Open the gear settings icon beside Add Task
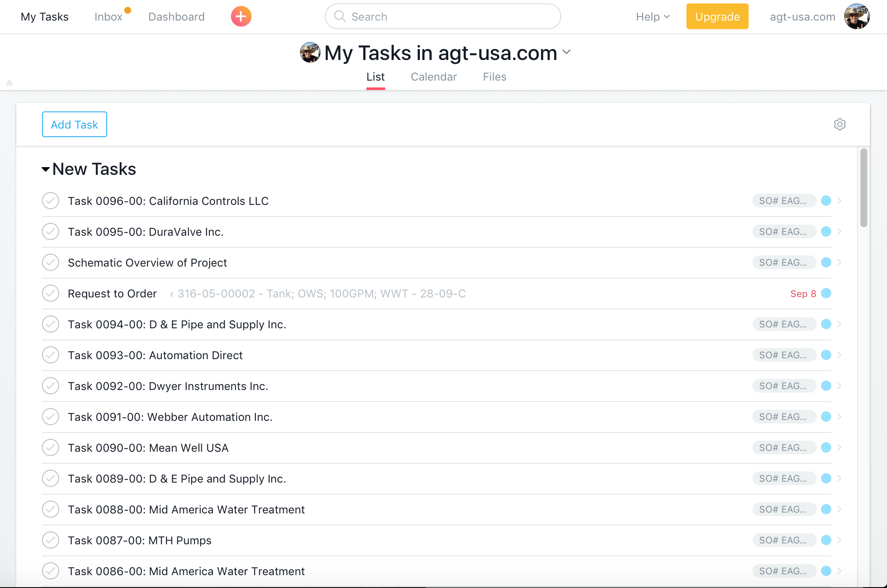 pyautogui.click(x=839, y=124)
